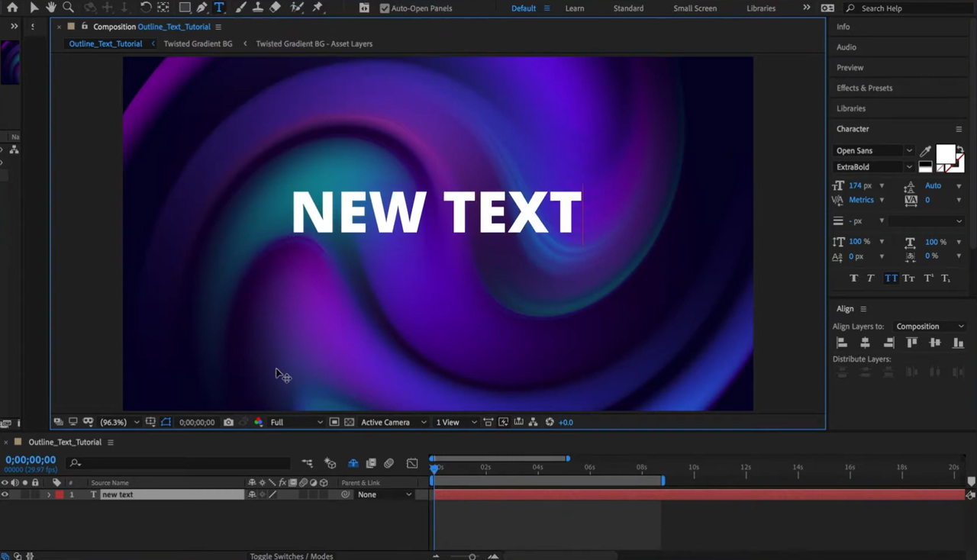The height and width of the screenshot is (560, 977).
Task: Take snapshot with camera icon
Action: [228, 422]
